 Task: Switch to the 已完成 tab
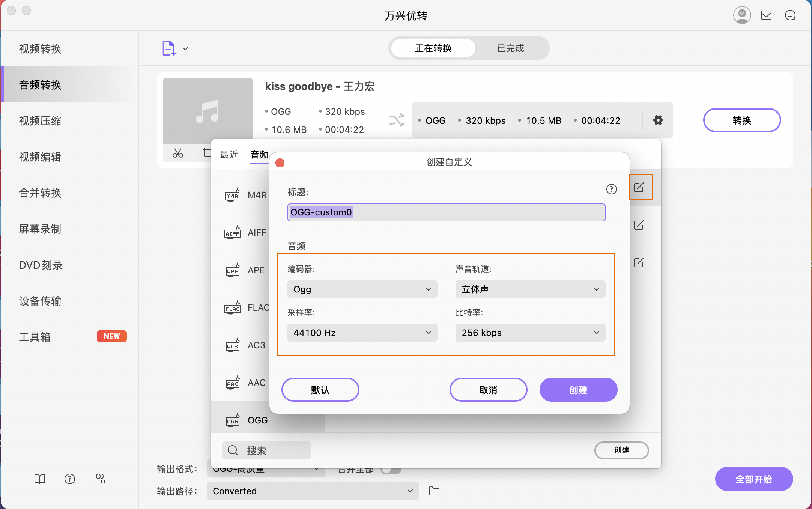[x=510, y=48]
